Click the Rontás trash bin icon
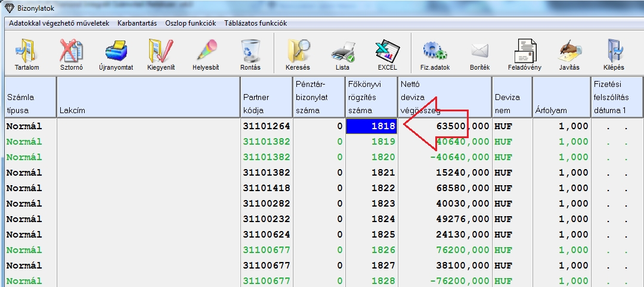 (x=250, y=52)
